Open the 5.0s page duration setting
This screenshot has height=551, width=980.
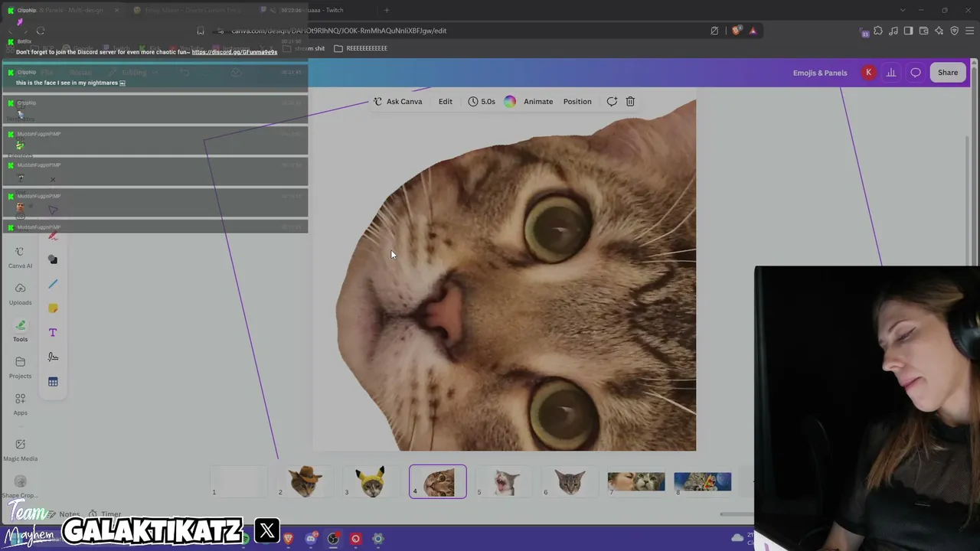(x=482, y=101)
